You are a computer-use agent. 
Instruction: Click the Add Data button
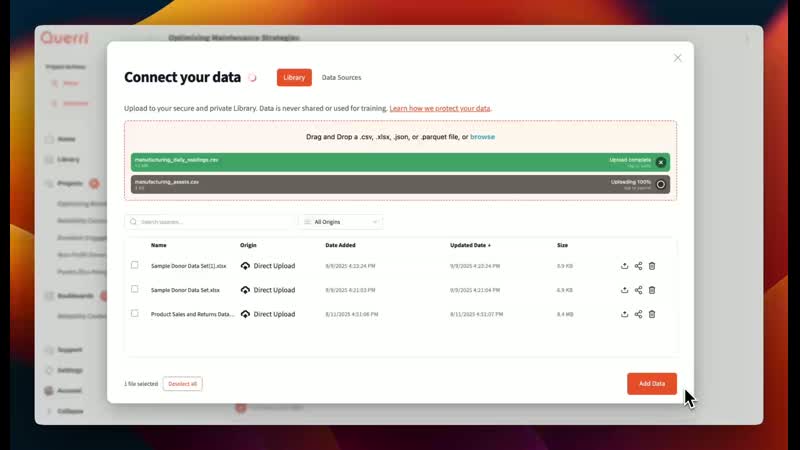click(651, 384)
